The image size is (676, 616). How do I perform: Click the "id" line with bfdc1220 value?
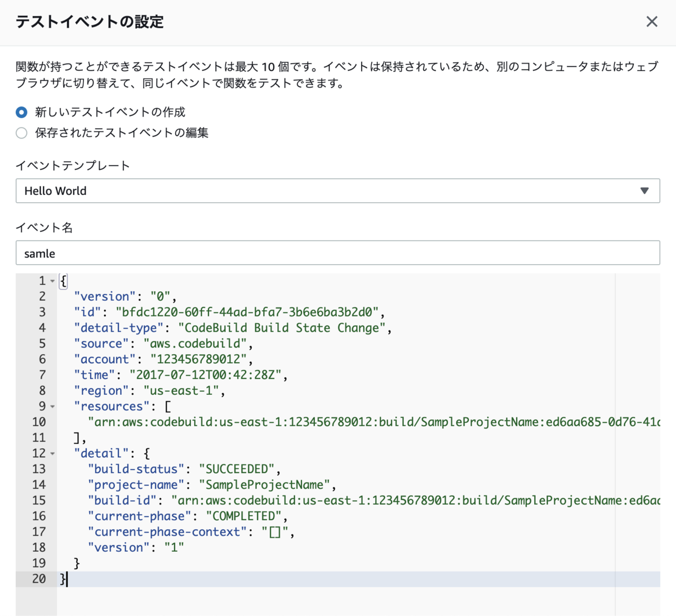(x=229, y=312)
